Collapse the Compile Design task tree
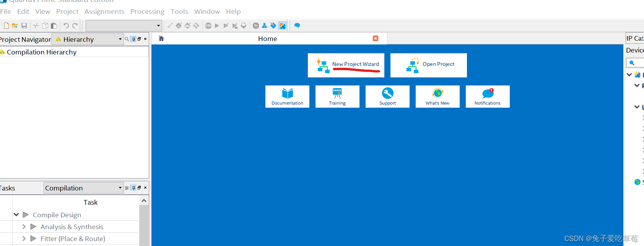644x246 pixels. (x=16, y=215)
